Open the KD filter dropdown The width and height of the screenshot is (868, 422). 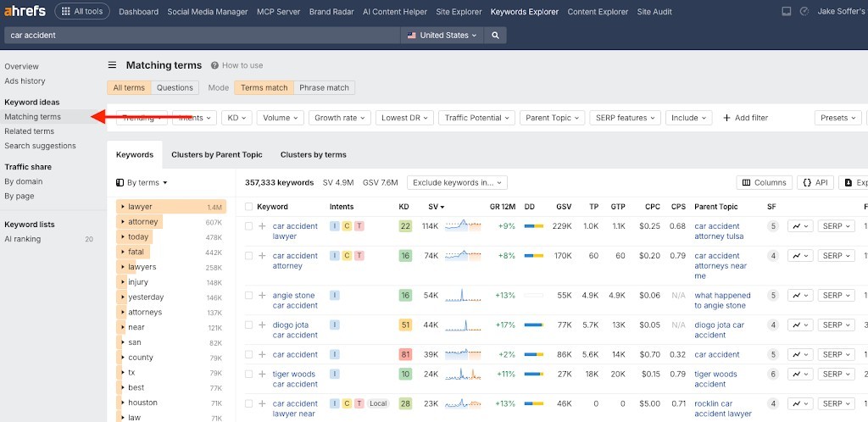(x=237, y=118)
